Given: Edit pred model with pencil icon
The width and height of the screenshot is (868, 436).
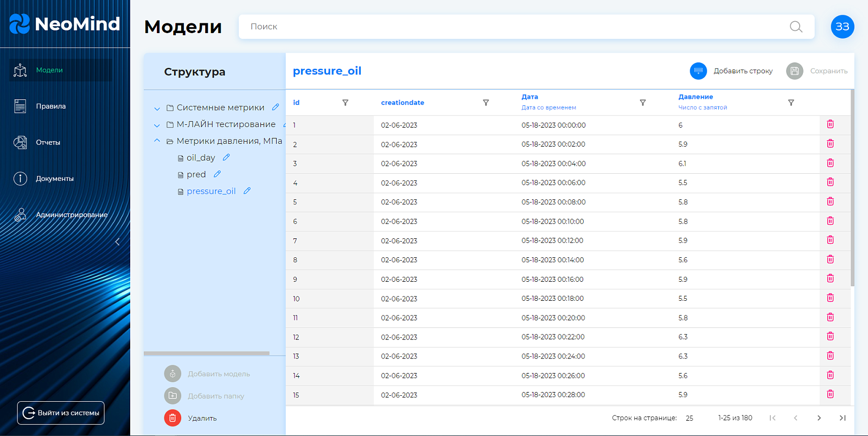Looking at the screenshot, I should tap(217, 174).
